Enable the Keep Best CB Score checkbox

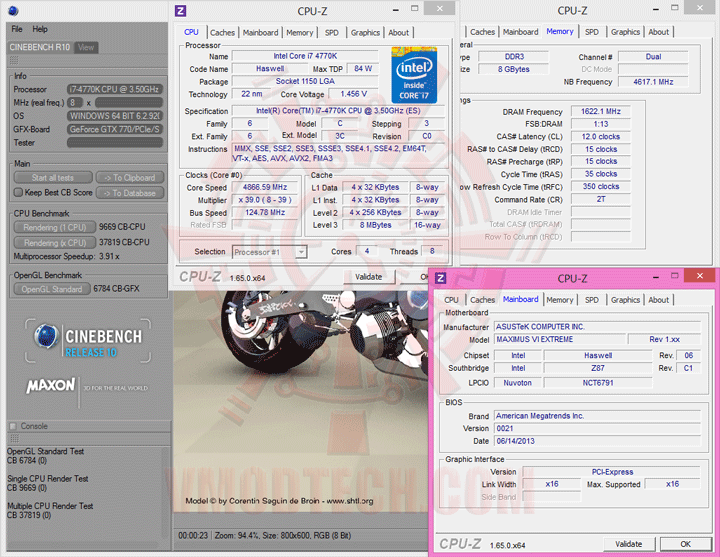tap(18, 193)
